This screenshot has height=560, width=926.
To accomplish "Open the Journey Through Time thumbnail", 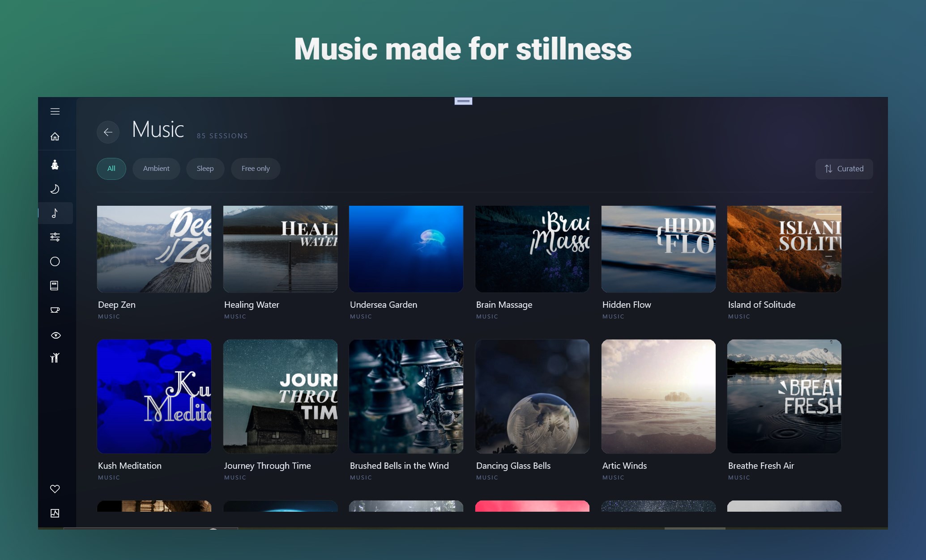I will 280,396.
